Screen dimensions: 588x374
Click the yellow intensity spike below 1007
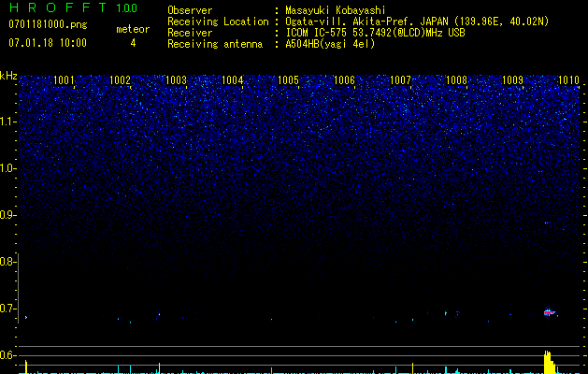click(413, 367)
